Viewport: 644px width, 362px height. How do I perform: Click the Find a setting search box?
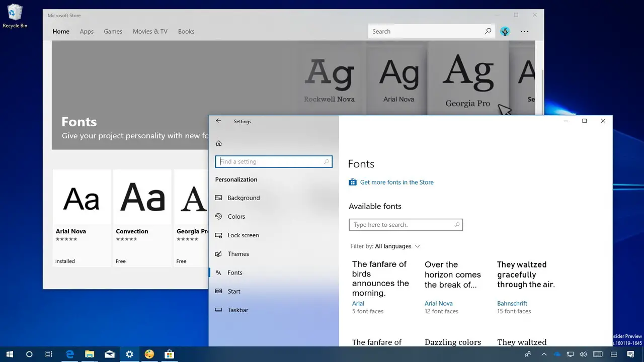point(274,161)
